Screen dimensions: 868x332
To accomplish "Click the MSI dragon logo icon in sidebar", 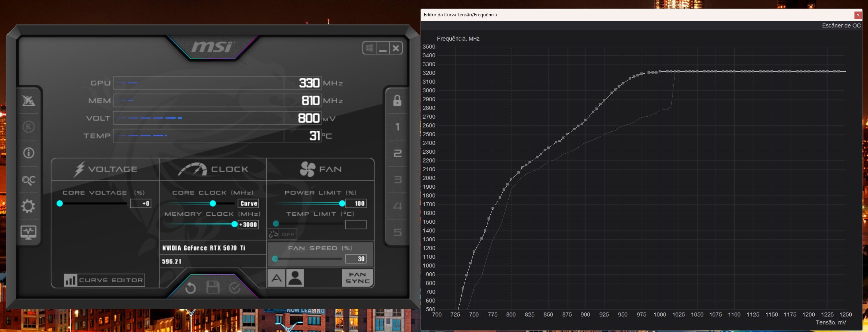I will [28, 101].
